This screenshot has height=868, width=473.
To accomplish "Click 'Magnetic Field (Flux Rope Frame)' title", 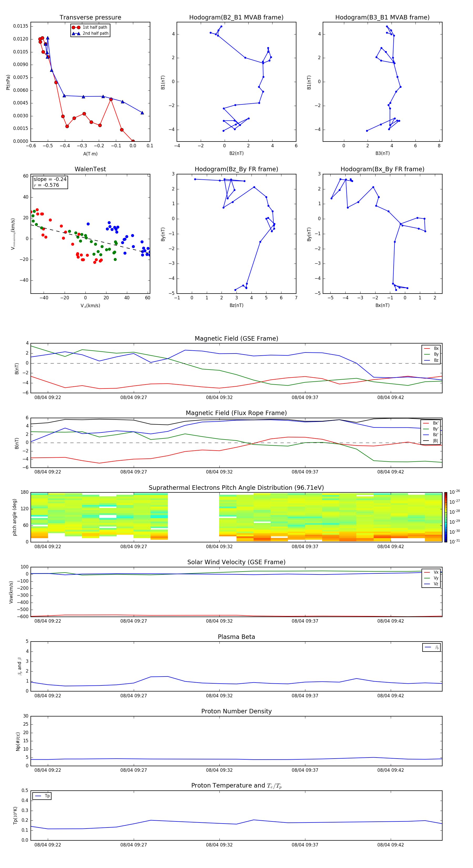I will click(x=236, y=413).
